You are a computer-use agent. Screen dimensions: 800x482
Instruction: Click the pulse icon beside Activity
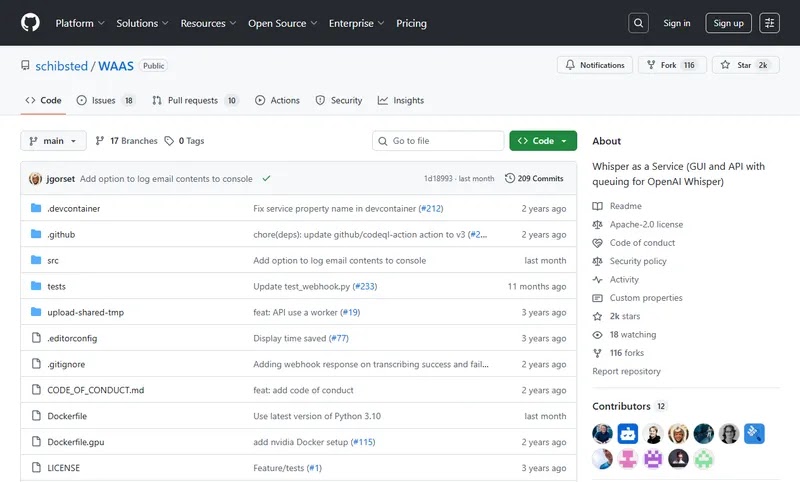[x=597, y=280]
